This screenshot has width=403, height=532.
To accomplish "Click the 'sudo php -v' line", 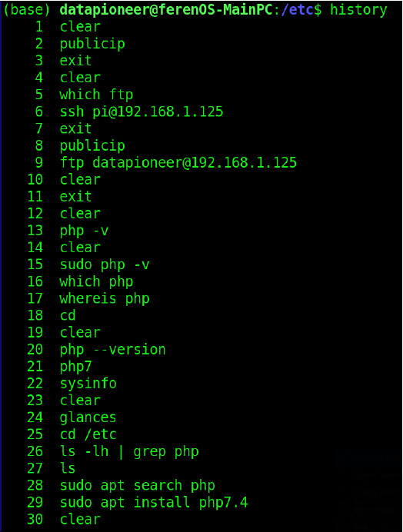I will 105,264.
